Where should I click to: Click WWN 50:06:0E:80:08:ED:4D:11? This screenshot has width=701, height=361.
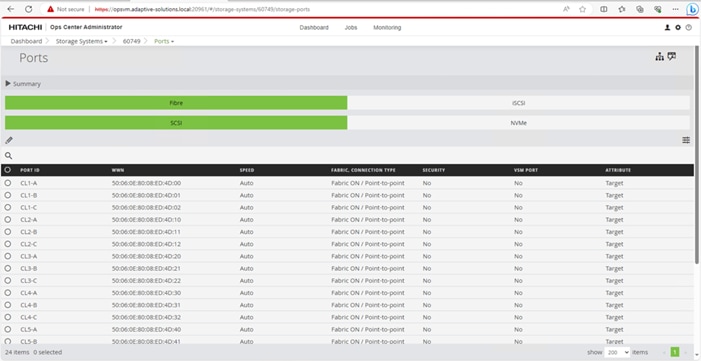pyautogui.click(x=146, y=232)
